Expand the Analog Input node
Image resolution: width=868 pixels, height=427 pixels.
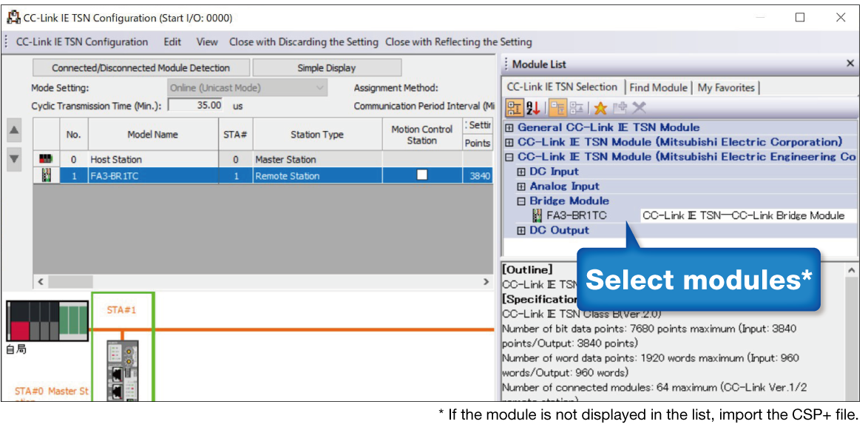point(521,186)
